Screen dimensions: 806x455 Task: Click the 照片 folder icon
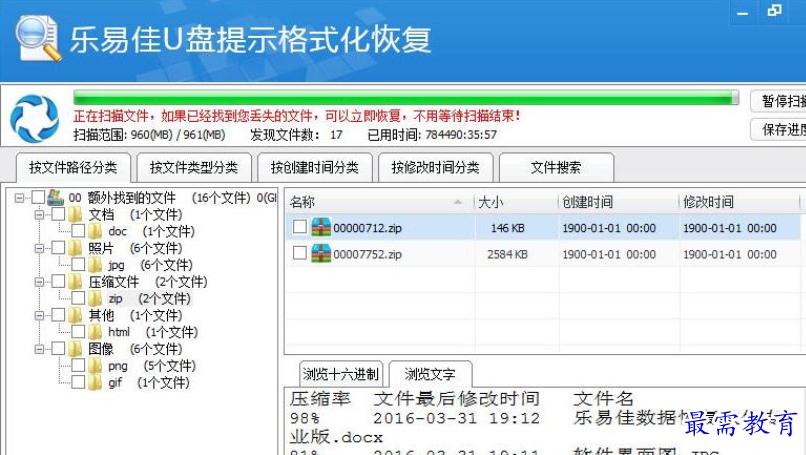click(75, 248)
